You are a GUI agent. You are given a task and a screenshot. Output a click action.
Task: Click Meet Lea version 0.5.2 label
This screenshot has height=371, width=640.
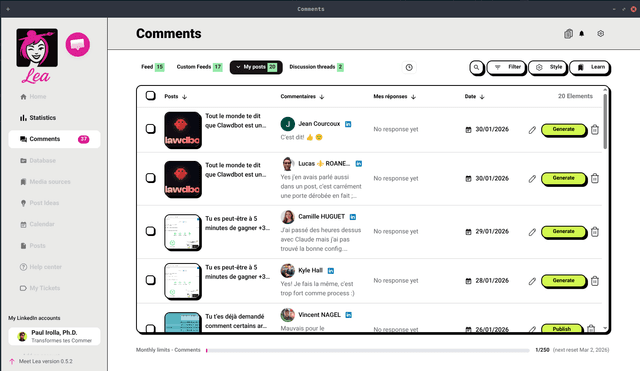click(x=45, y=362)
